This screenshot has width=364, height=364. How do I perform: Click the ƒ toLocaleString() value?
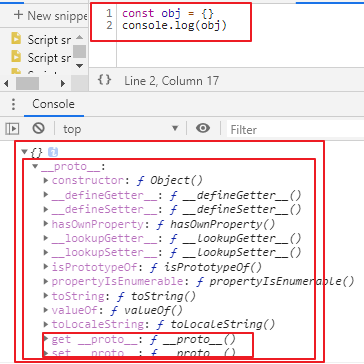[x=216, y=324]
